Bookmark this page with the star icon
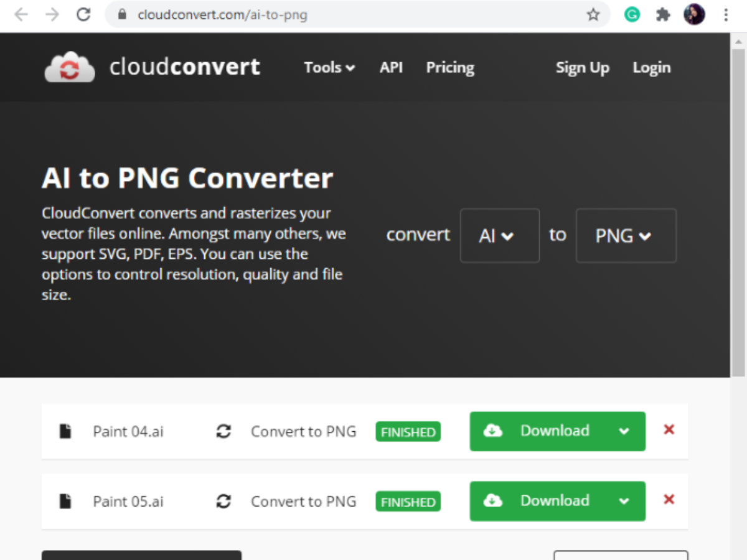 [x=593, y=15]
